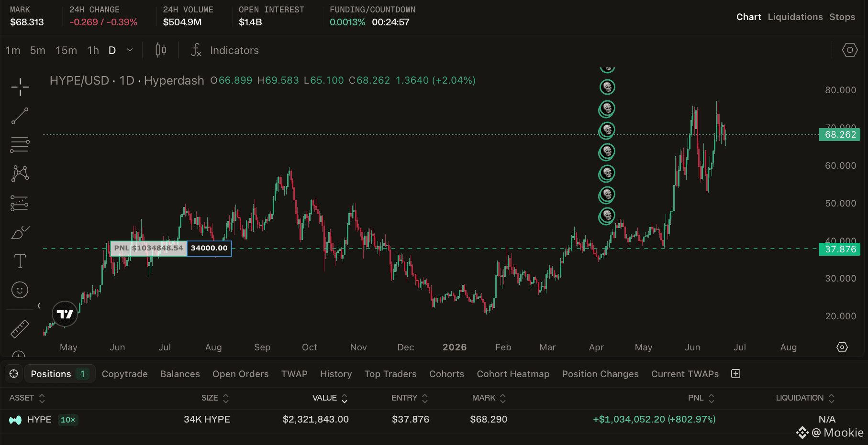This screenshot has width=868, height=445.
Task: Click the 37.876 entry price tag
Action: coord(840,249)
